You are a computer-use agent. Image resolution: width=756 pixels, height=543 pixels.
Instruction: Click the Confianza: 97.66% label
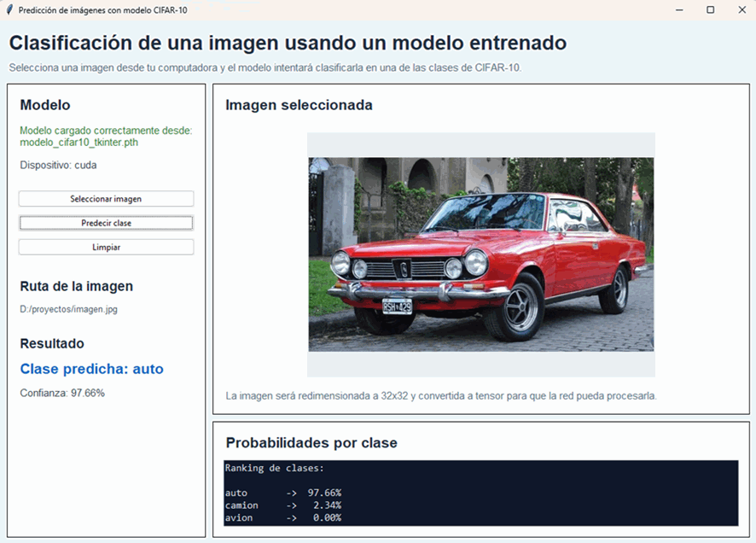(x=55, y=393)
